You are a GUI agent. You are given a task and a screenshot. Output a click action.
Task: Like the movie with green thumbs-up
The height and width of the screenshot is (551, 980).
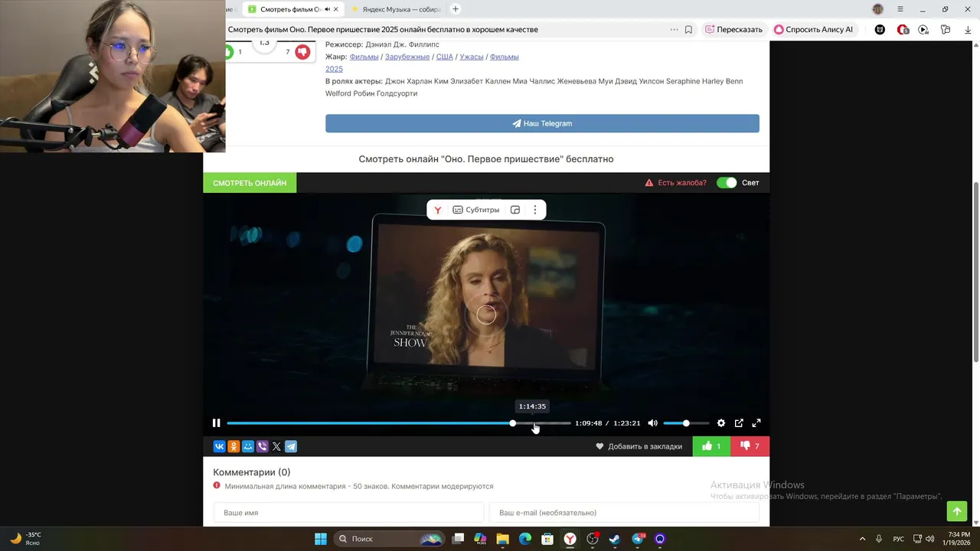[x=711, y=446]
